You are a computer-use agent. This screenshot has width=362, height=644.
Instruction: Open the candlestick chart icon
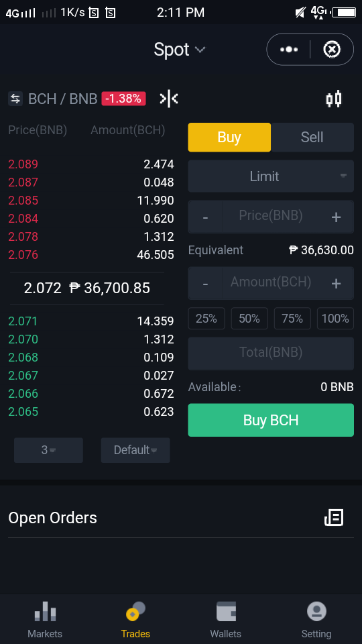[x=334, y=99]
